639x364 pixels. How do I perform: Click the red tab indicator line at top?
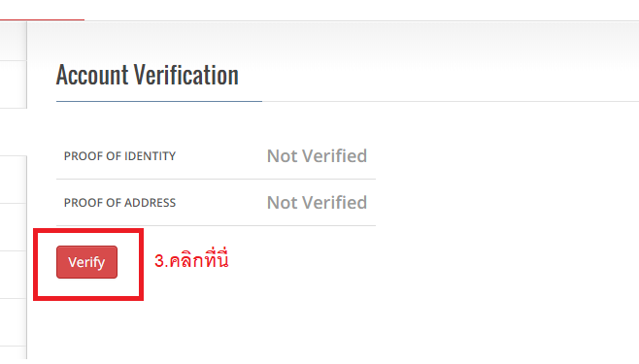coord(42,19)
